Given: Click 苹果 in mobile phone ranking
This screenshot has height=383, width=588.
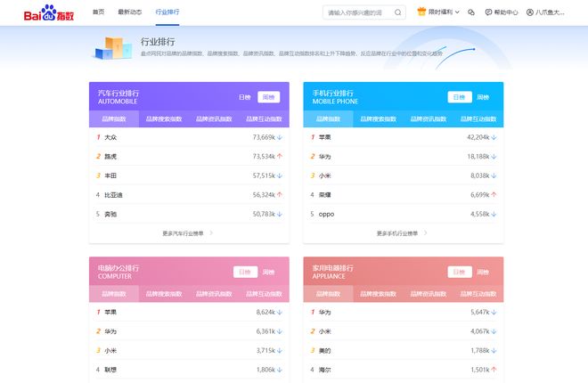Looking at the screenshot, I should coord(325,137).
